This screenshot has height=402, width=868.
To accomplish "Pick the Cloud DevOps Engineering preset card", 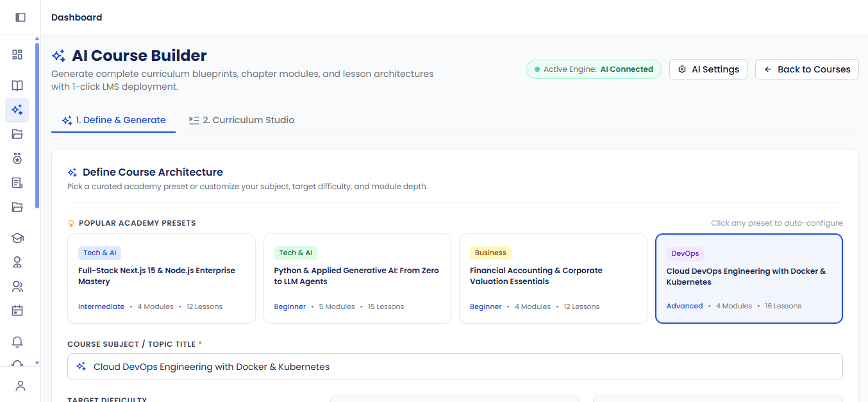I will (749, 278).
